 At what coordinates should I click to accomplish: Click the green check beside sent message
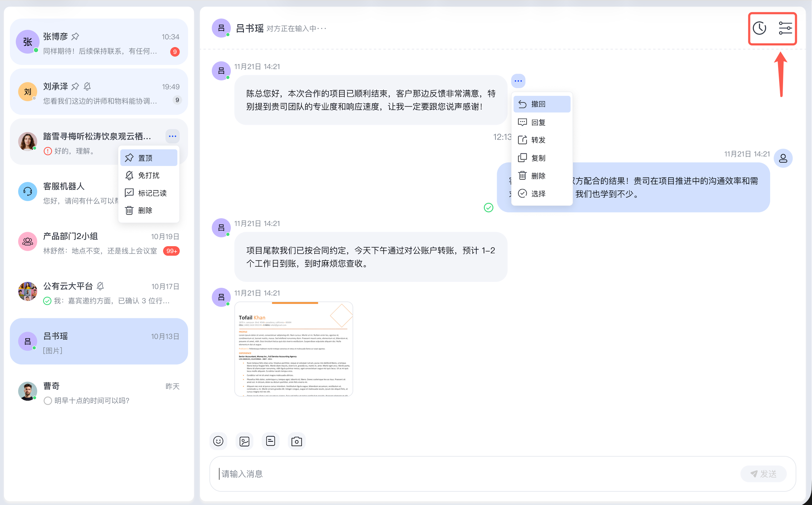(x=489, y=207)
